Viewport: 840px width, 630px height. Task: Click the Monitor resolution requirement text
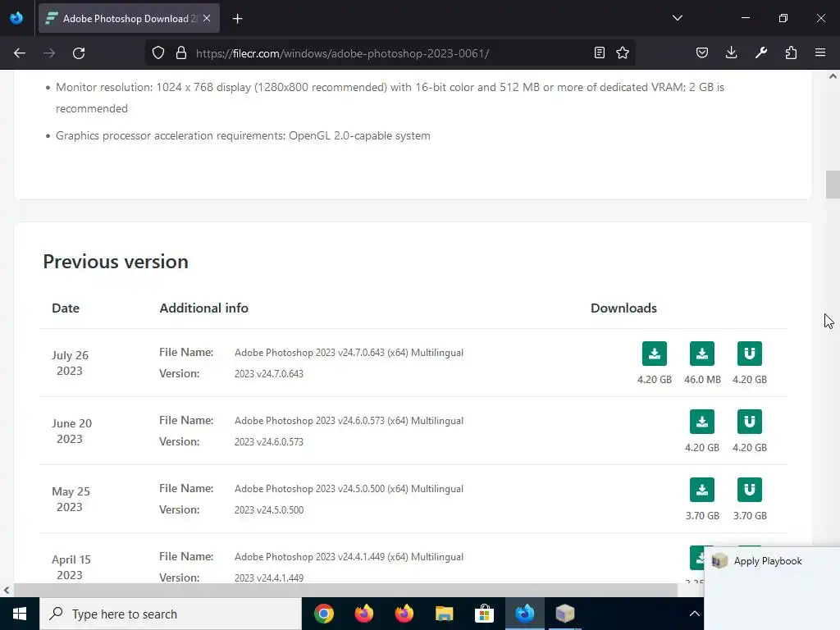pyautogui.click(x=390, y=98)
